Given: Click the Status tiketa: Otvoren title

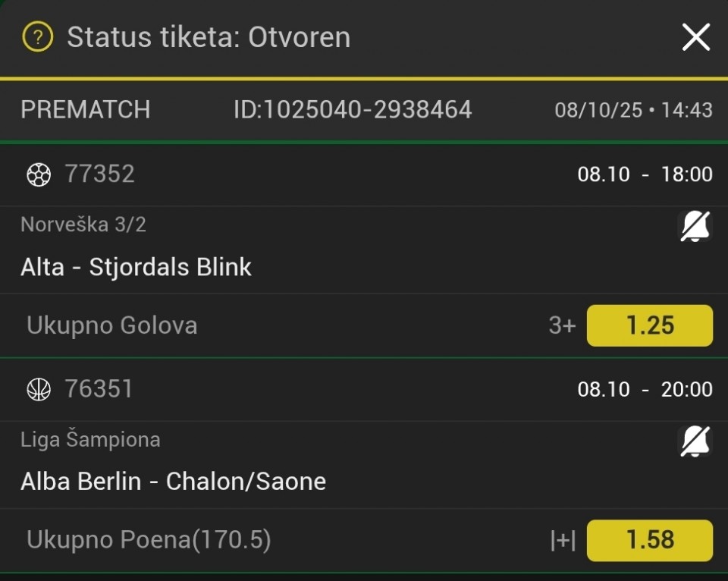Looking at the screenshot, I should tap(209, 37).
